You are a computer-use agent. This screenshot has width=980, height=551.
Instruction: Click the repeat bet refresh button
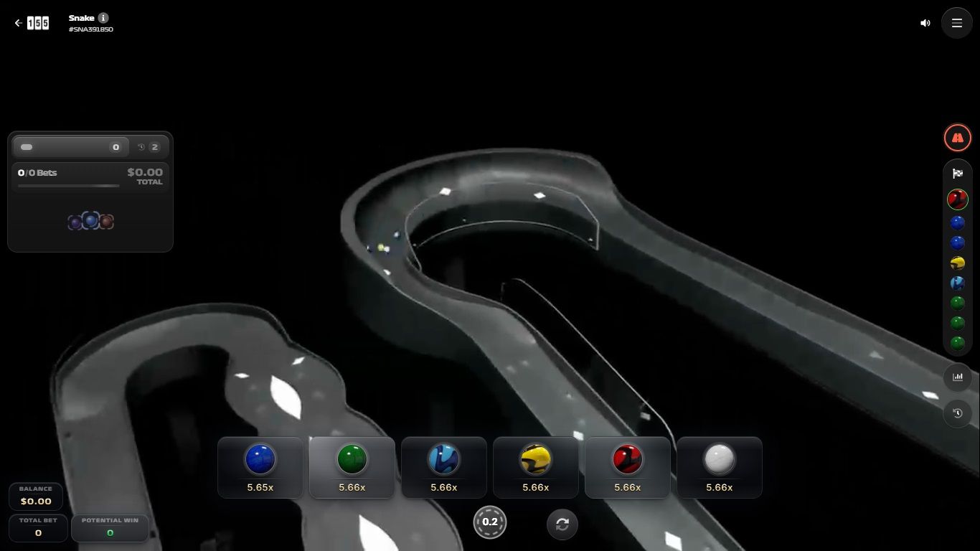(x=562, y=524)
